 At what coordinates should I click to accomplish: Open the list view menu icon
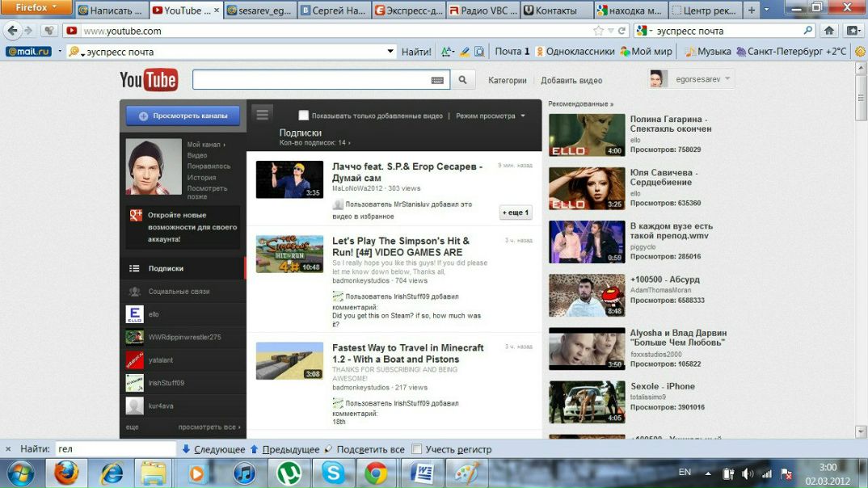coord(262,114)
